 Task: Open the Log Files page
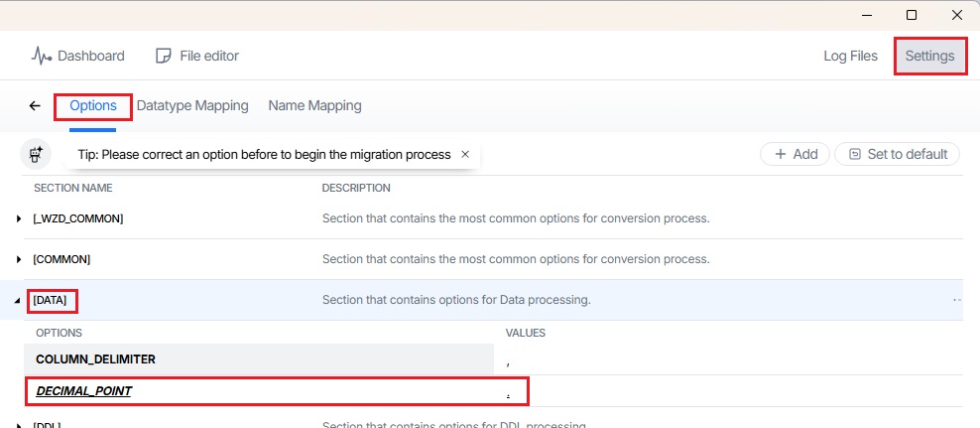850,56
